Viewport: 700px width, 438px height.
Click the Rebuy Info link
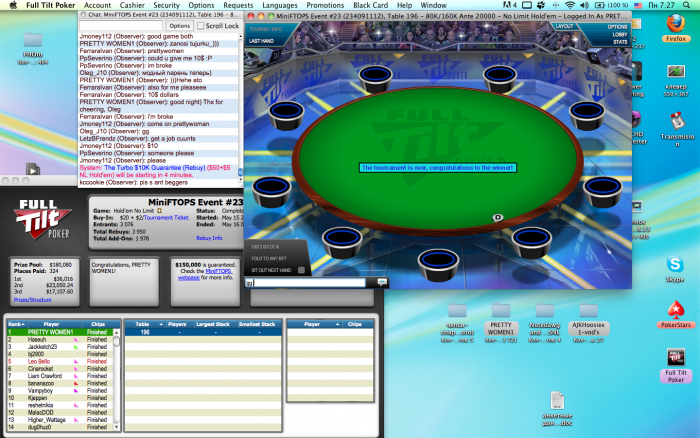click(209, 238)
